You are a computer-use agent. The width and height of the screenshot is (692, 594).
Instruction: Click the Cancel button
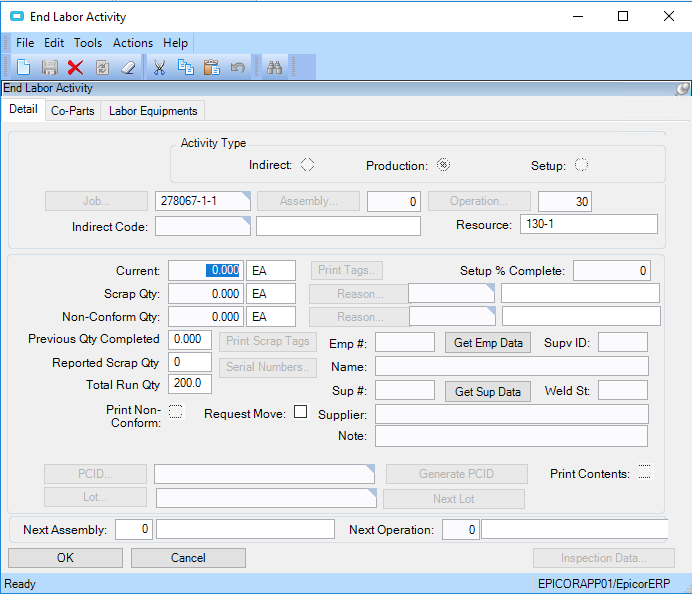click(188, 558)
